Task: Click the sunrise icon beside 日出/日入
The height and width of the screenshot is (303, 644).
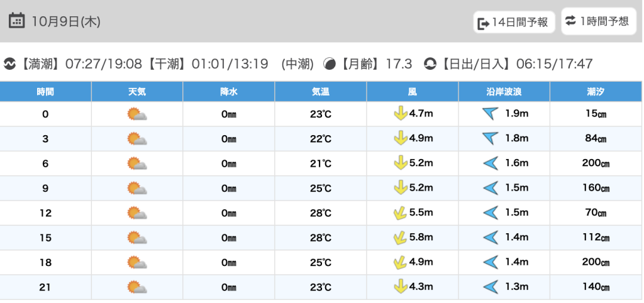Action: click(430, 63)
